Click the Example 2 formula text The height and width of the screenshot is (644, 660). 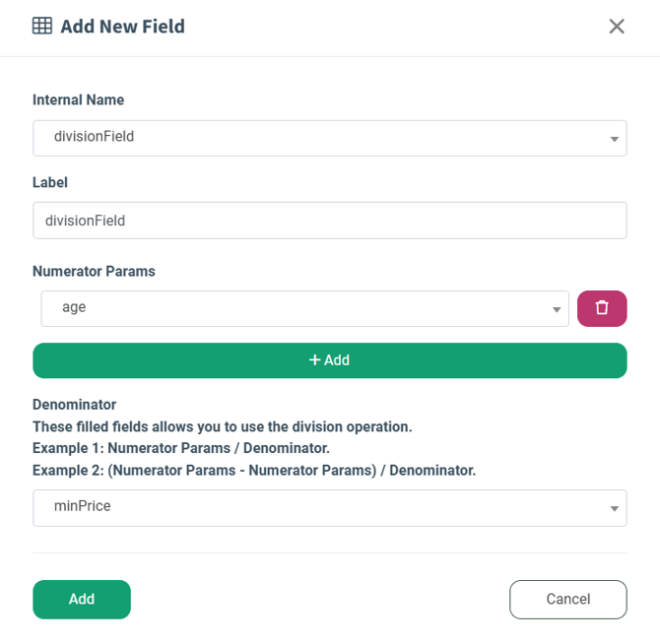coord(254,471)
